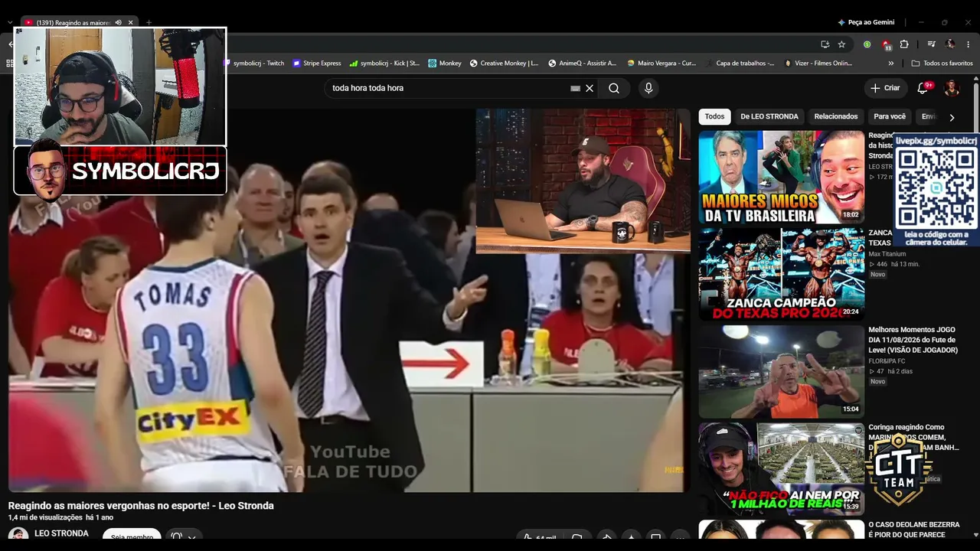Click 'Peça ao Gemini' button

pos(866,22)
